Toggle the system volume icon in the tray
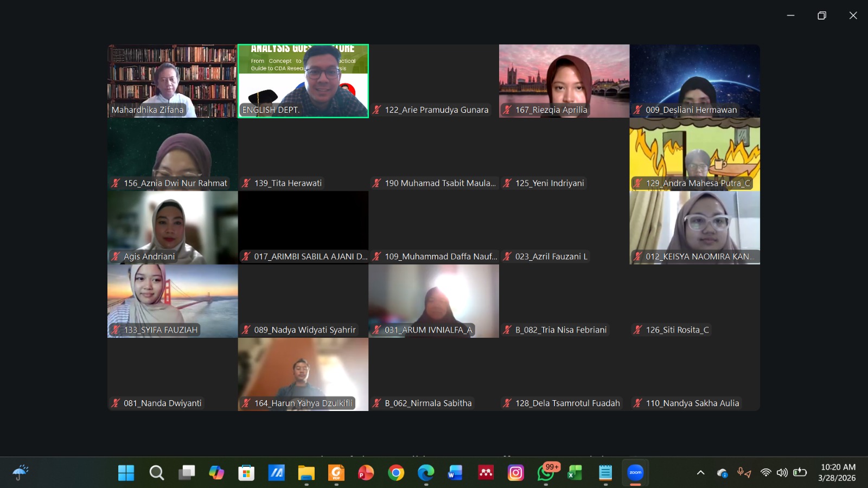868x488 pixels. click(782, 473)
